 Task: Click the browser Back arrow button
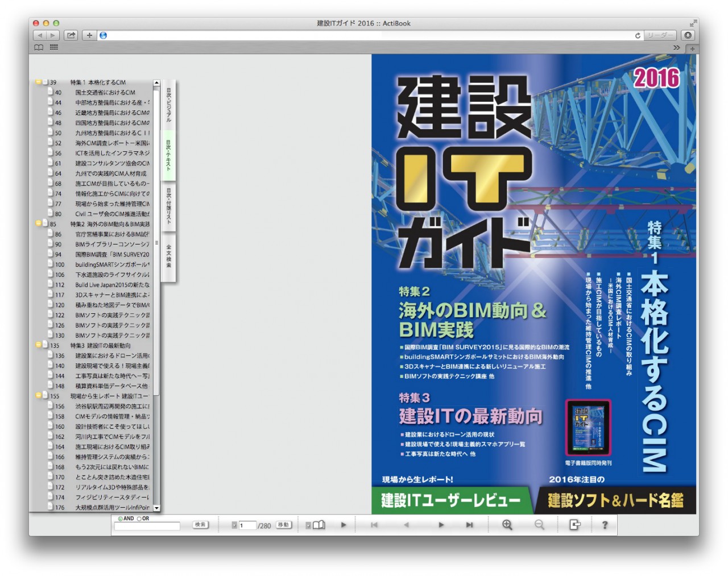coord(40,35)
